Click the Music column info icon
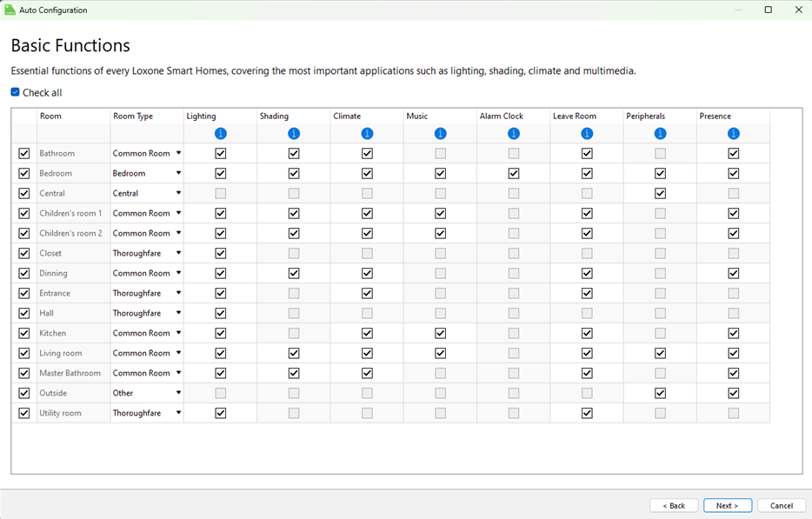Image resolution: width=812 pixels, height=519 pixels. point(441,134)
